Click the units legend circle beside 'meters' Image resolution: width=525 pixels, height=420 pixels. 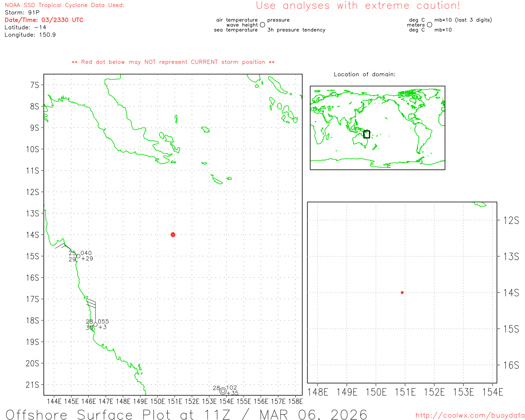429,25
